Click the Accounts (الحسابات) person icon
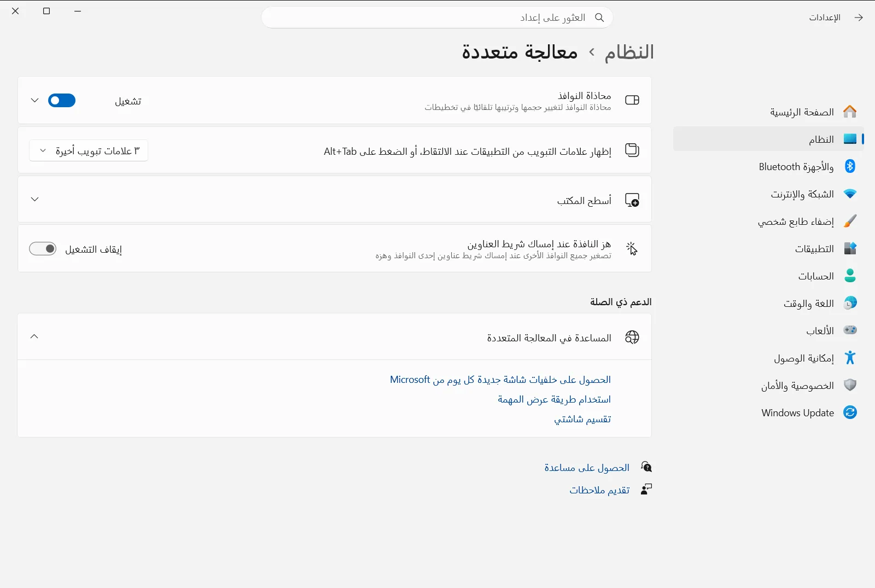 (850, 276)
